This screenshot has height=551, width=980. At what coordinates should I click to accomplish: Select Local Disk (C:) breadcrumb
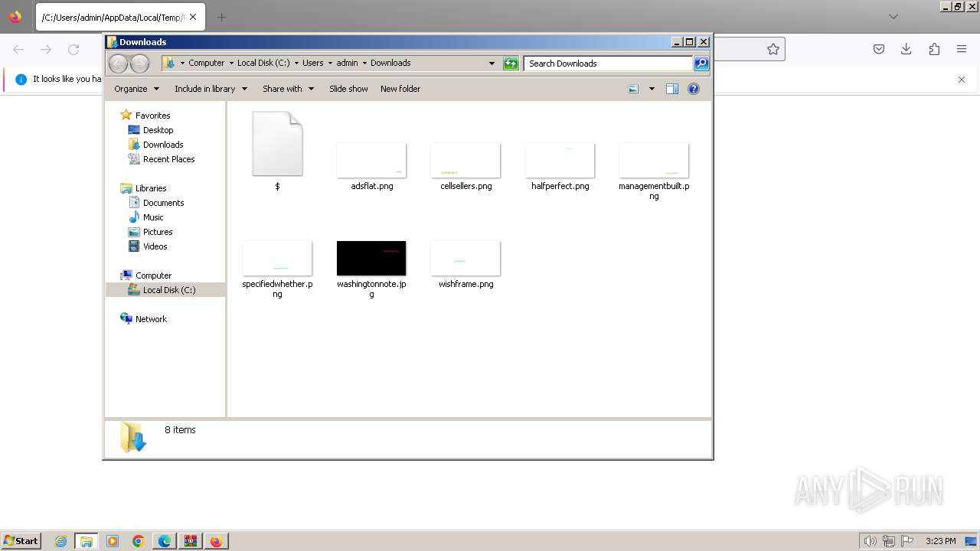click(263, 63)
